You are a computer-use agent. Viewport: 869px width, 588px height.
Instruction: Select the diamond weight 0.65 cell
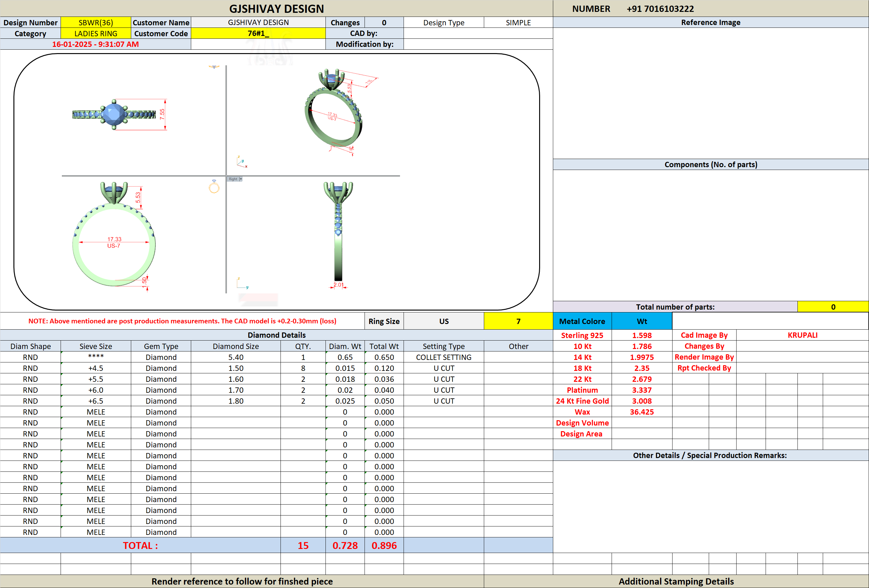(345, 357)
